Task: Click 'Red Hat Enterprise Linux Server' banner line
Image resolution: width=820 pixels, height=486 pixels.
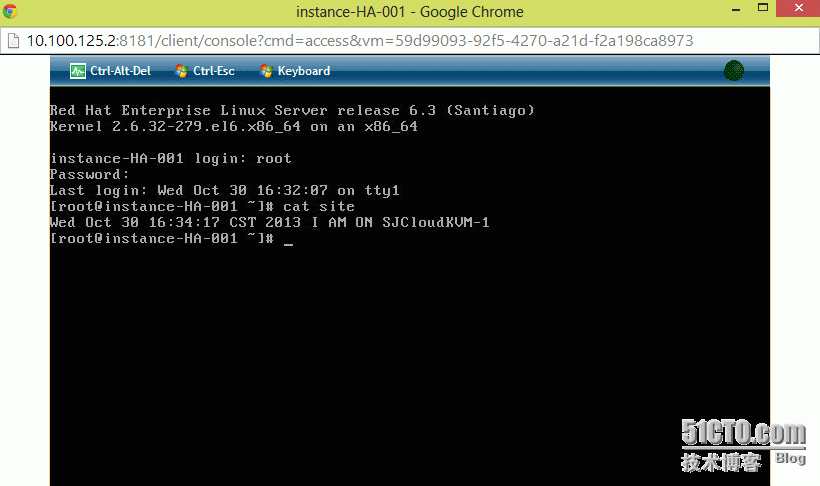Action: pos(292,110)
